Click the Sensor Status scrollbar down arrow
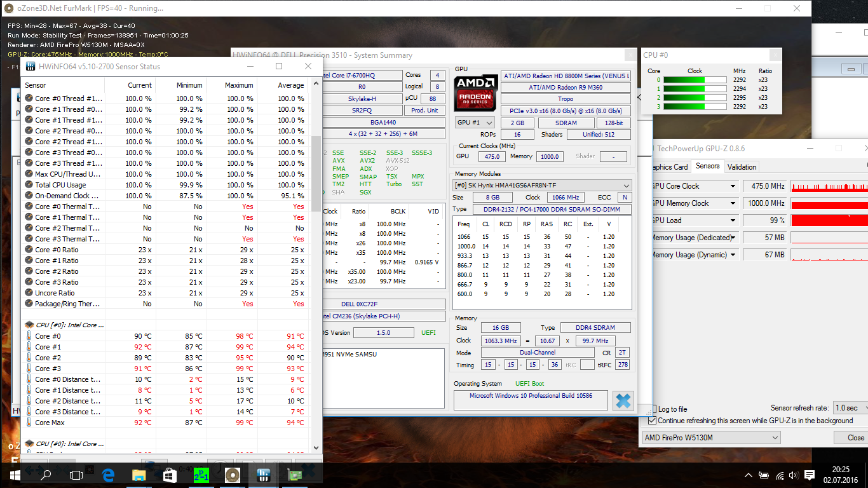Screen dimensions: 868x488 click(x=316, y=447)
